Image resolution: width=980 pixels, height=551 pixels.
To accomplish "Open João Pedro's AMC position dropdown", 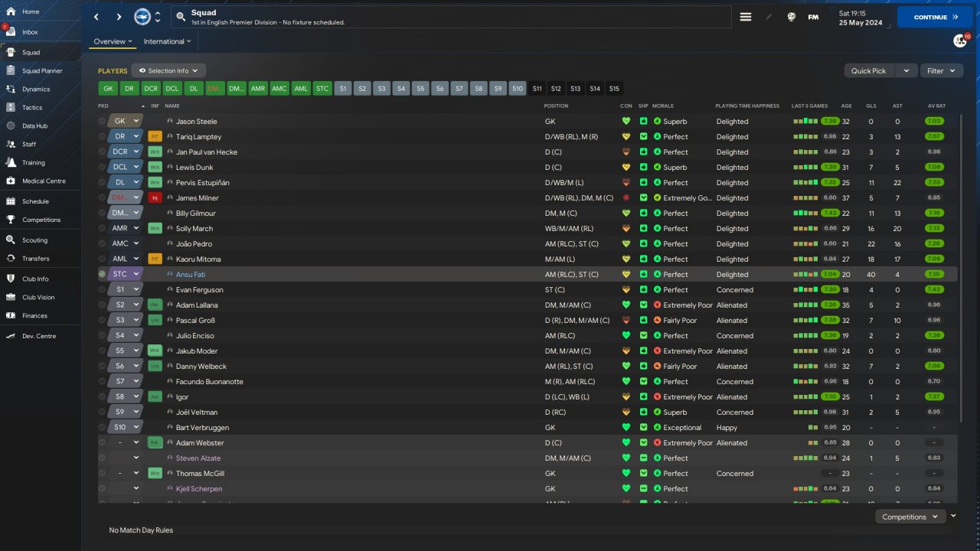I will coord(136,243).
